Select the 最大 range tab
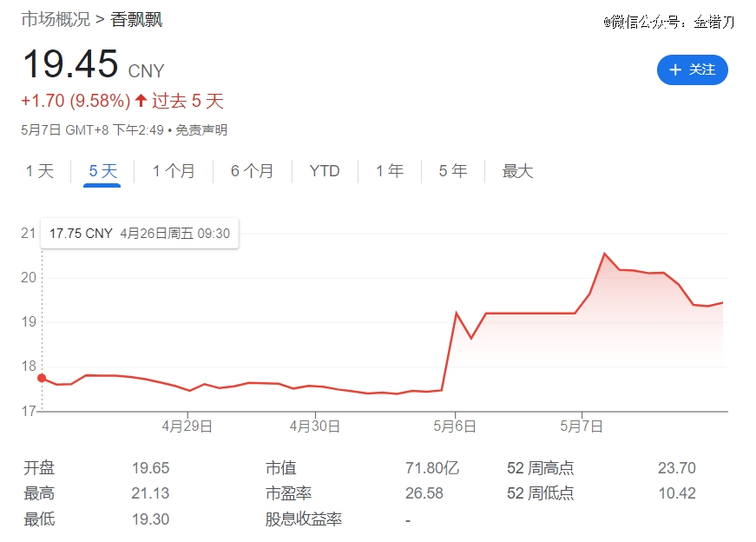This screenshot has width=756, height=542. [517, 171]
